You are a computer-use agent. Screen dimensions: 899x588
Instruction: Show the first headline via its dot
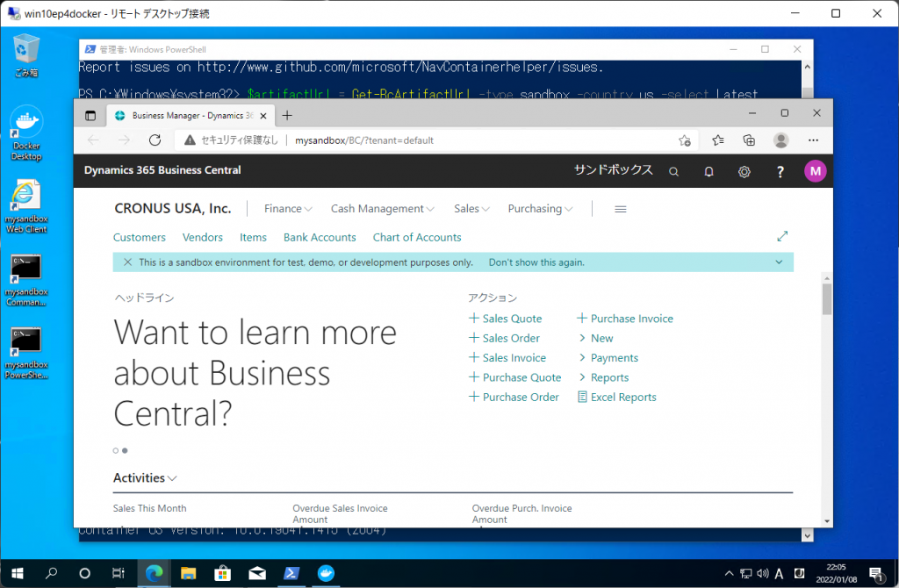pos(116,450)
